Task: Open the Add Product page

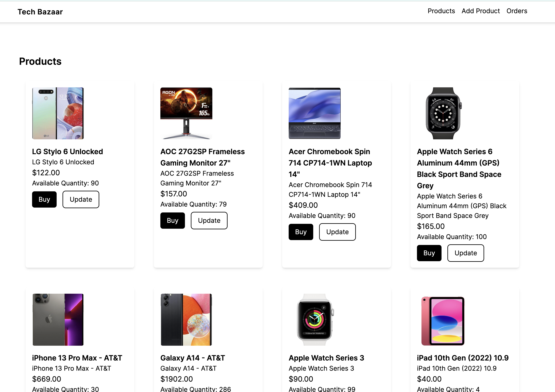Action: click(480, 11)
